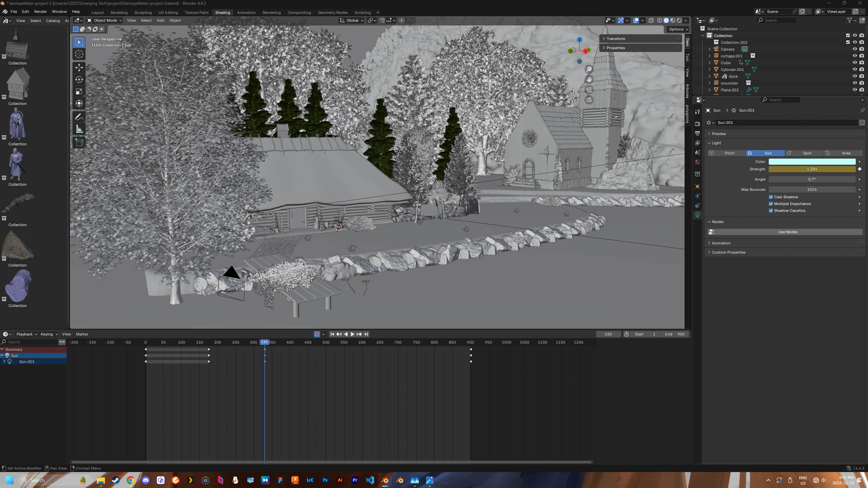Choose the Add Cube tool
Viewport: 868px width, 488px height.
[x=79, y=143]
